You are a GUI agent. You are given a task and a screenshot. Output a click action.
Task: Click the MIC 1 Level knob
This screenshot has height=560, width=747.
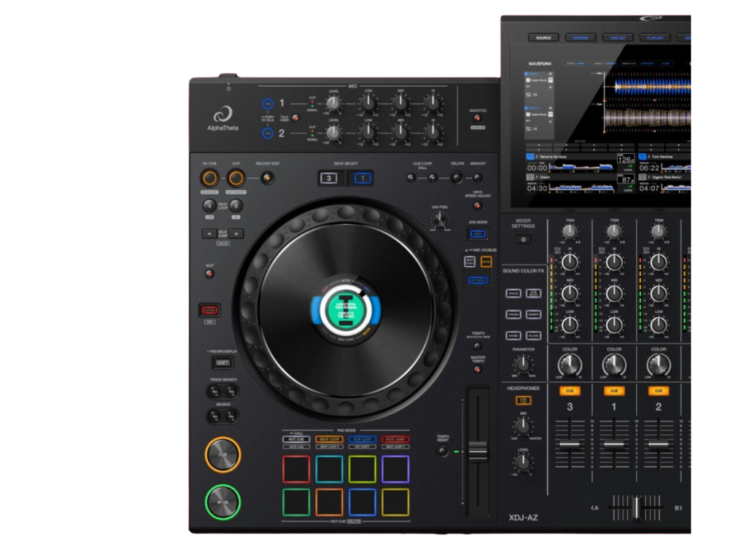(x=333, y=104)
